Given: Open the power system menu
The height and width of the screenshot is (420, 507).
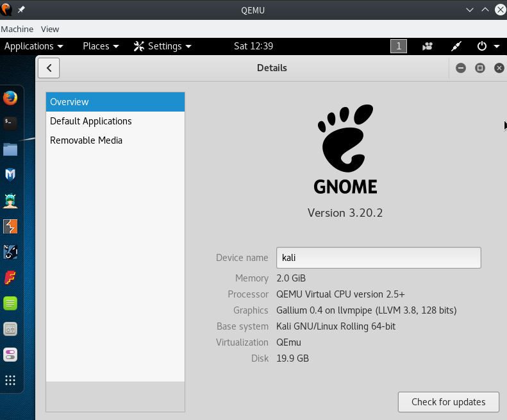Looking at the screenshot, I should [x=488, y=46].
